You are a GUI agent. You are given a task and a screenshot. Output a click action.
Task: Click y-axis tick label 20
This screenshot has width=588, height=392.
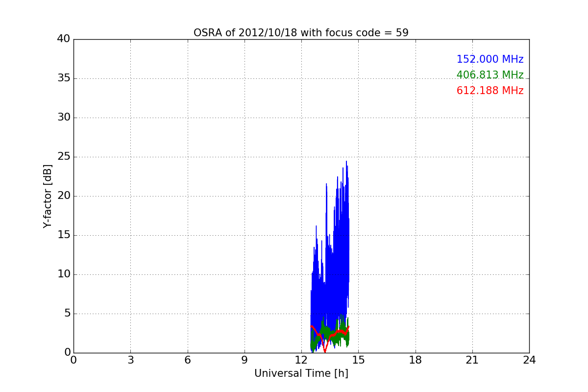click(64, 196)
